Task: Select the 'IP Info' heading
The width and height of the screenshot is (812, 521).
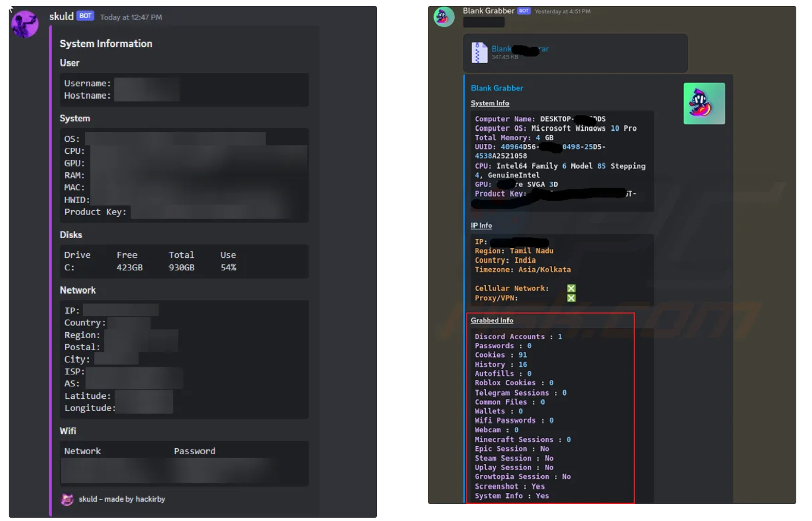Action: (481, 225)
